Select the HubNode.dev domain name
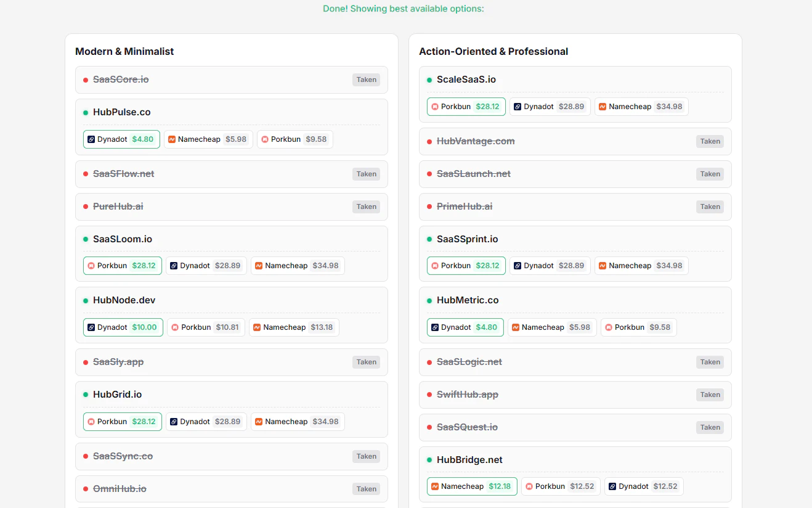This screenshot has width=812, height=508. pos(124,300)
